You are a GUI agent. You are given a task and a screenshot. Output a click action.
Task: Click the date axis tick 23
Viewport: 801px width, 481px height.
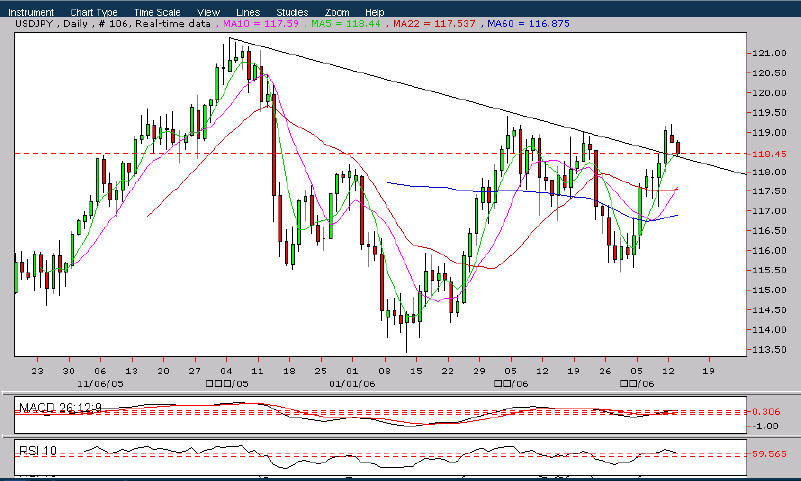point(37,371)
